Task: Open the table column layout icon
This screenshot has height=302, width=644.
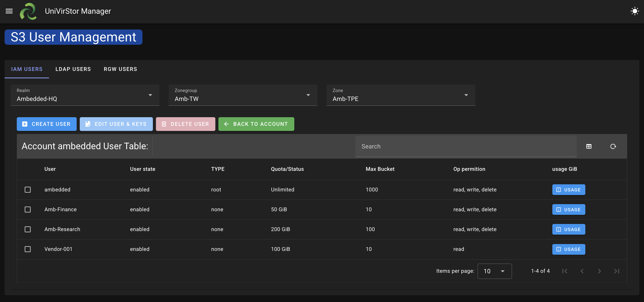Action: click(x=589, y=146)
